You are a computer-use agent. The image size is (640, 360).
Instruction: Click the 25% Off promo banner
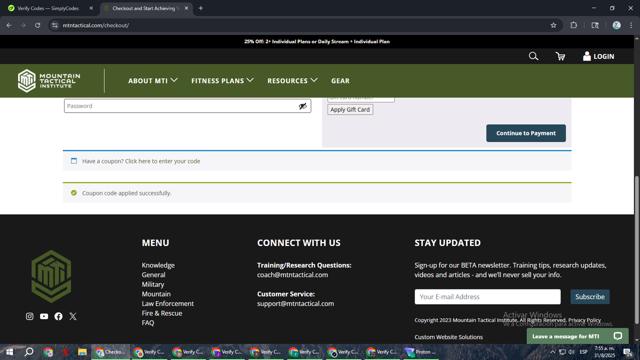317,42
